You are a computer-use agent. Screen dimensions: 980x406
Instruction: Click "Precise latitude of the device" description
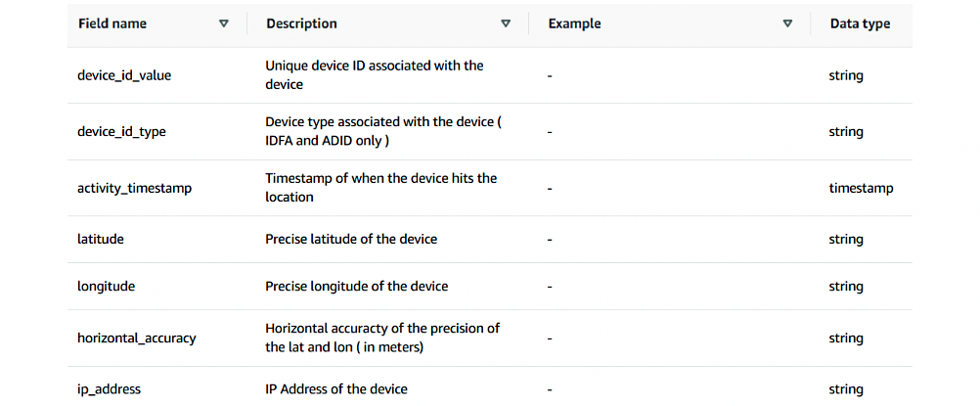[x=351, y=240]
